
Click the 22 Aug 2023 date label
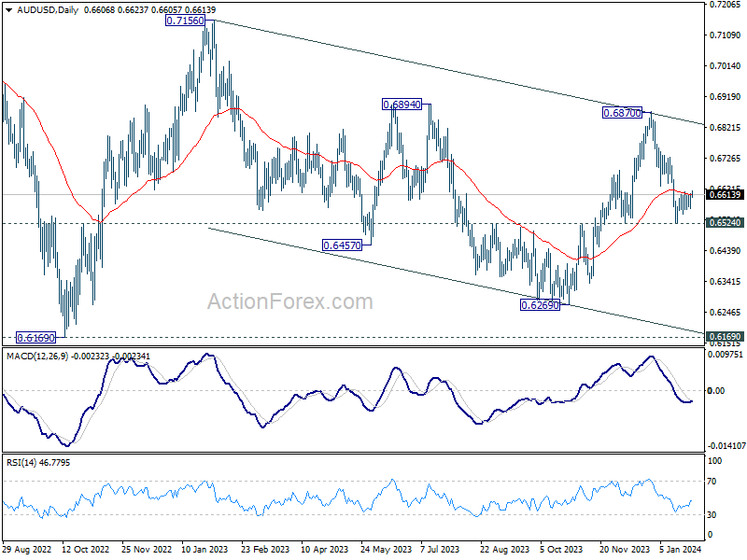click(x=504, y=549)
